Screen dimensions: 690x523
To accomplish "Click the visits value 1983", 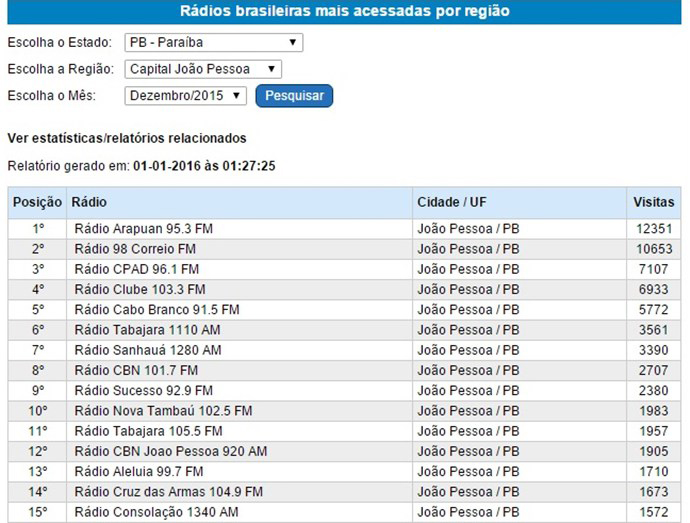I will [653, 411].
